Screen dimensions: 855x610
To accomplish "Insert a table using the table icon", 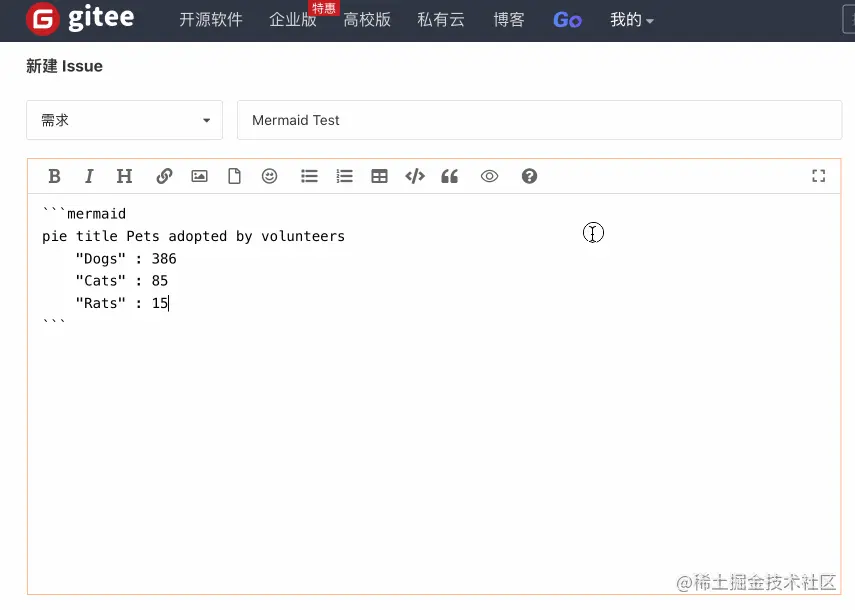I will point(379,176).
